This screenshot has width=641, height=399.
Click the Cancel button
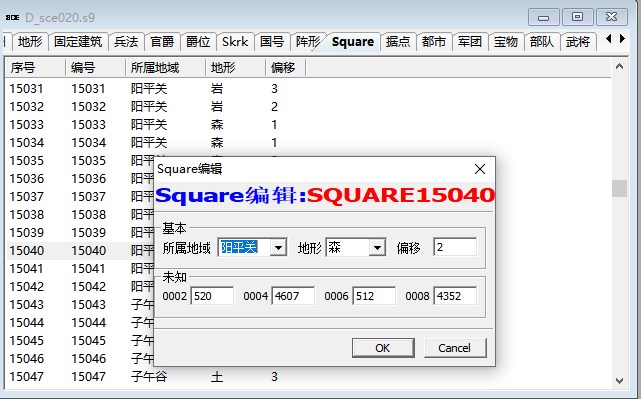coord(455,348)
